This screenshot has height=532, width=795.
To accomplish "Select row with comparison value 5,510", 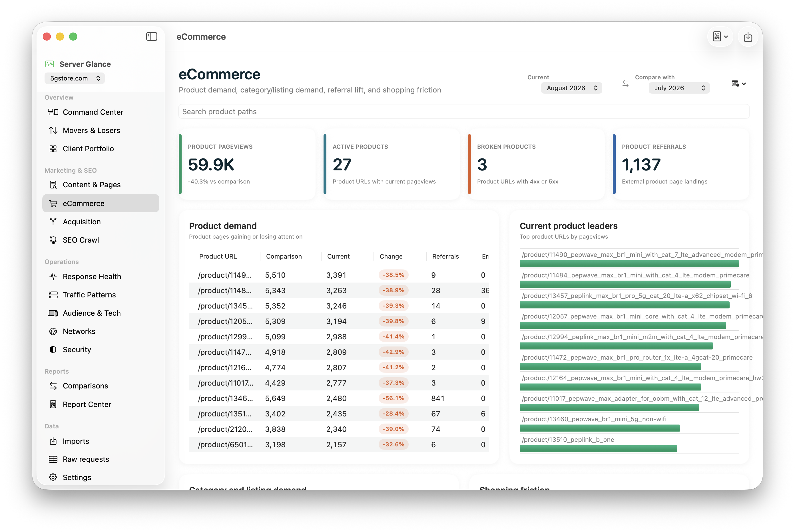I will pyautogui.click(x=339, y=275).
